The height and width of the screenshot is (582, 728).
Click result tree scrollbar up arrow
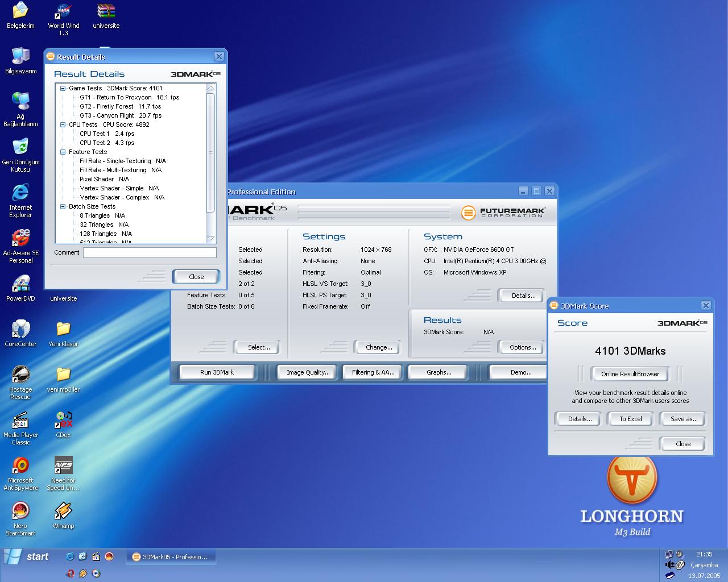pyautogui.click(x=210, y=88)
